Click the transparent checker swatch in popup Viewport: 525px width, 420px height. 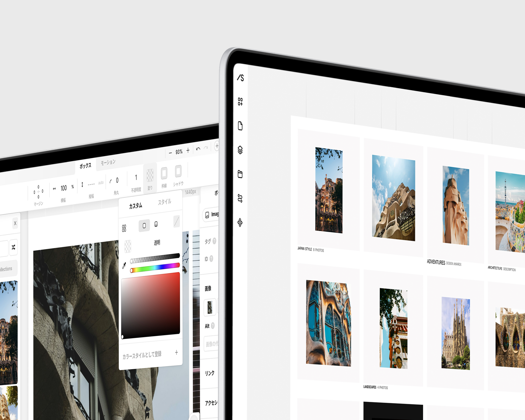(x=128, y=246)
